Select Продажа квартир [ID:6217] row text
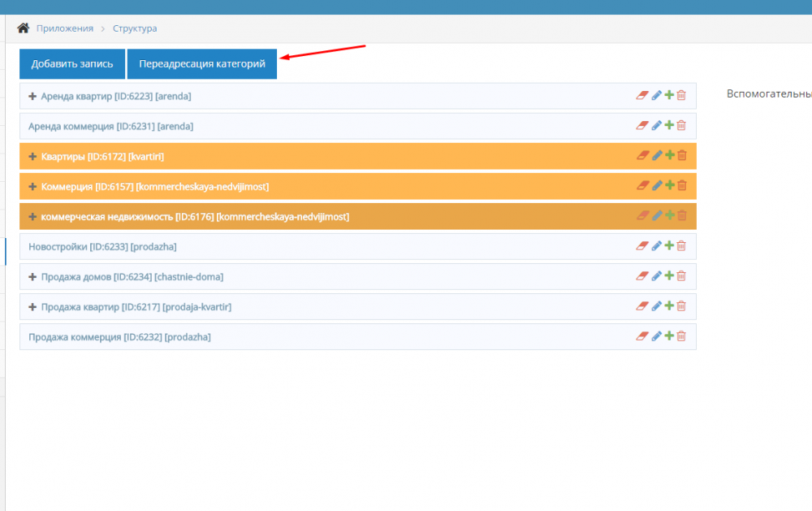The height and width of the screenshot is (511, 812). point(136,307)
